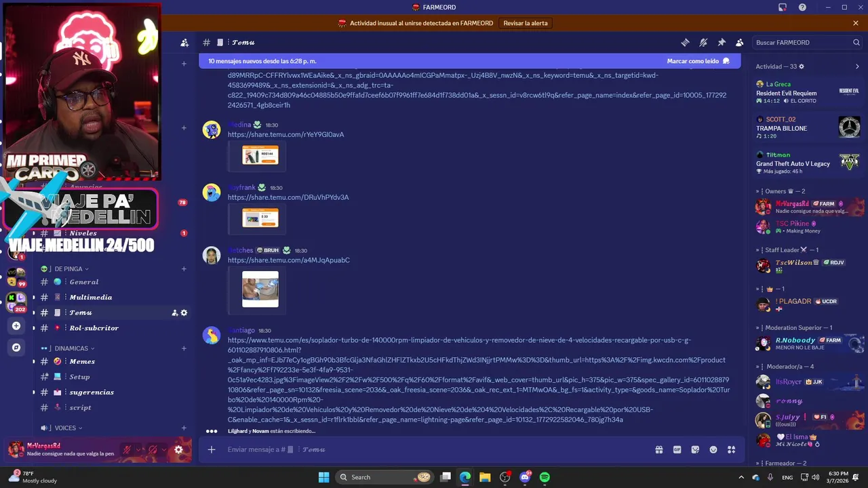Toggle microphone mute in user panel
Screen dimensions: 868x488
coord(127,449)
